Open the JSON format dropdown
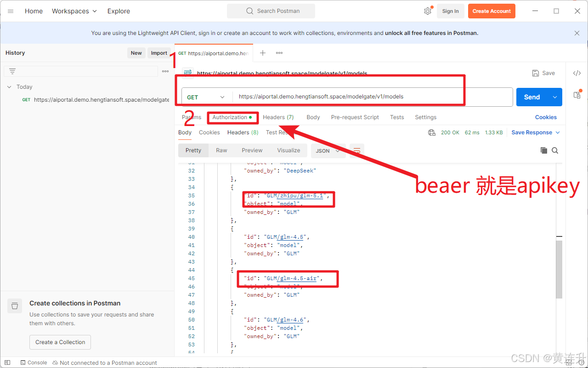This screenshot has height=368, width=588. 328,150
